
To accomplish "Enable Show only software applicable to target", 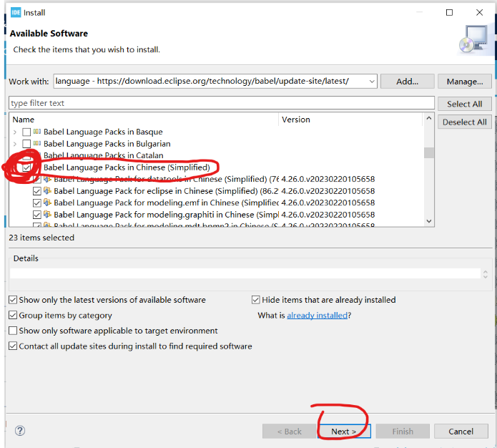I will pos(13,331).
